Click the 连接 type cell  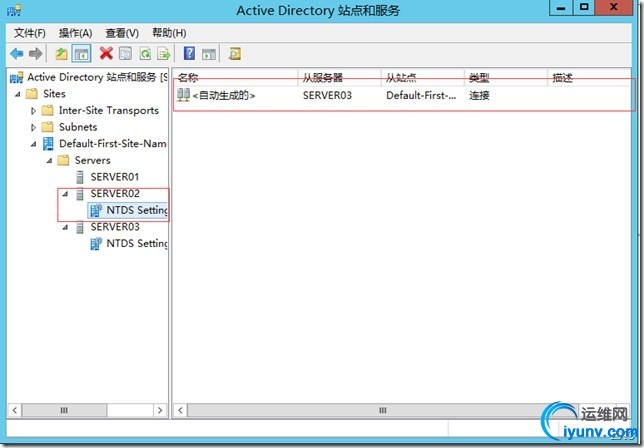[x=479, y=96]
